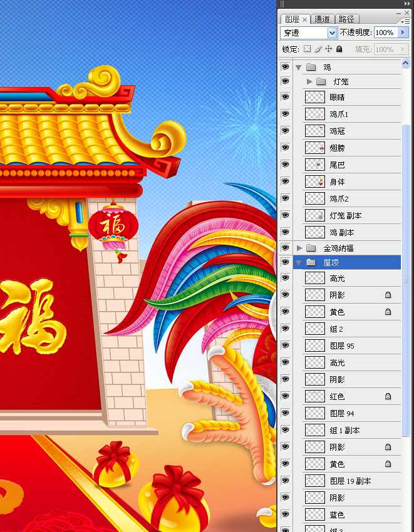Toggle visibility of 灯笼 group
The width and height of the screenshot is (414, 532).
click(x=285, y=81)
